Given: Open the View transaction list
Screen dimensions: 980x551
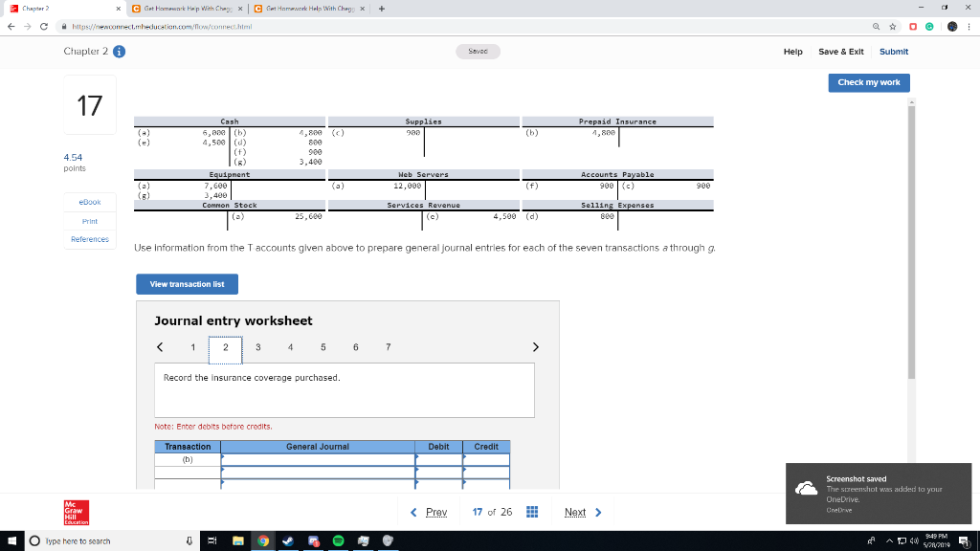Looking at the screenshot, I should click(187, 284).
